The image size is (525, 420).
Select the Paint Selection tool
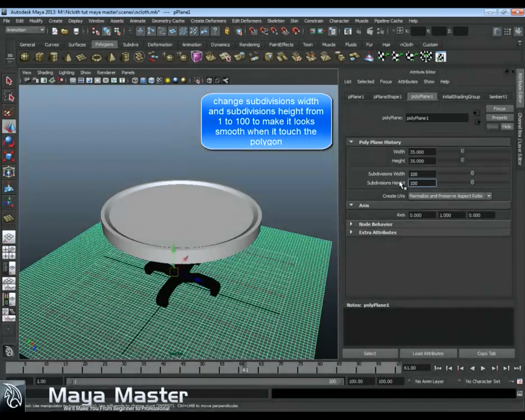(x=9, y=112)
